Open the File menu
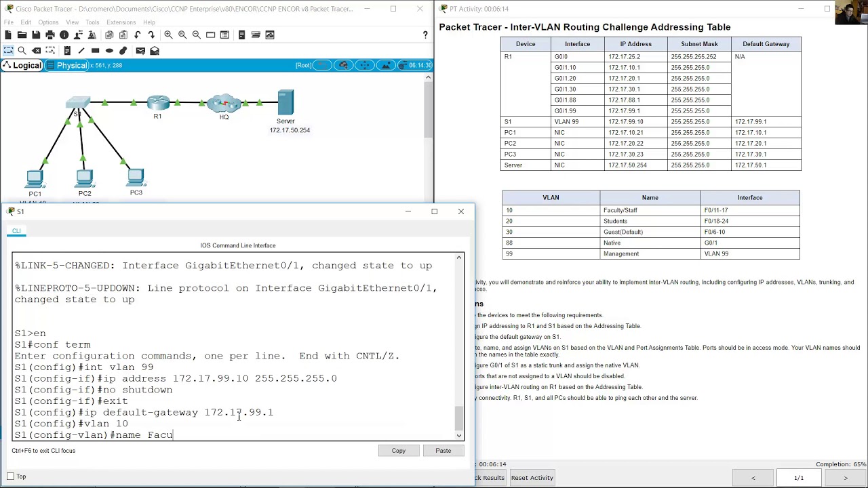Viewport: 868px width, 488px height. pyautogui.click(x=9, y=22)
